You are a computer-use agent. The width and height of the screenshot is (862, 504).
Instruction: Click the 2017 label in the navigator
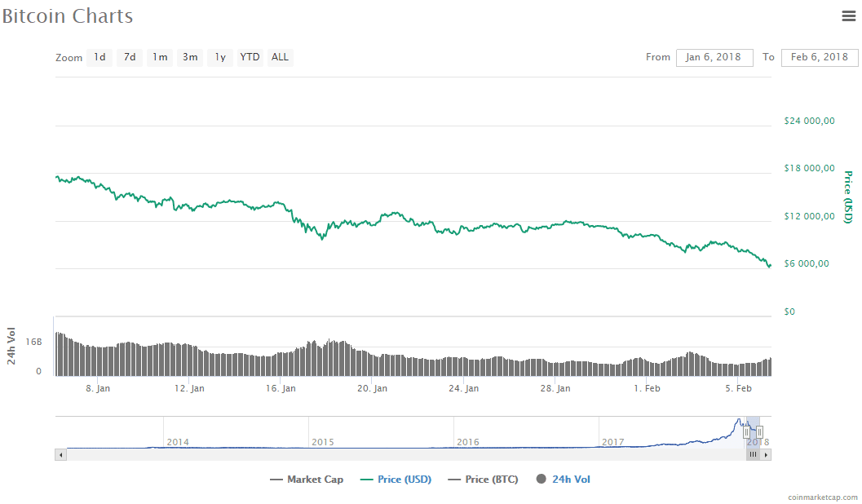tap(613, 442)
